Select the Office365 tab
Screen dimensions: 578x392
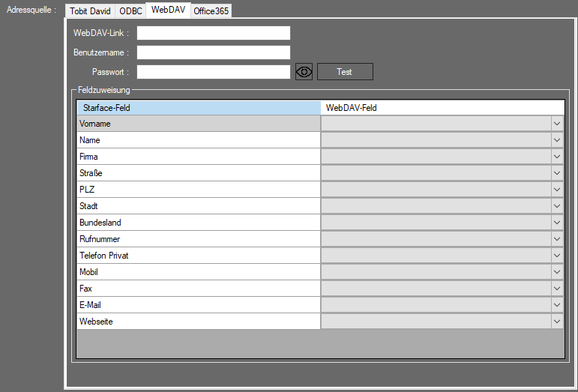click(211, 11)
